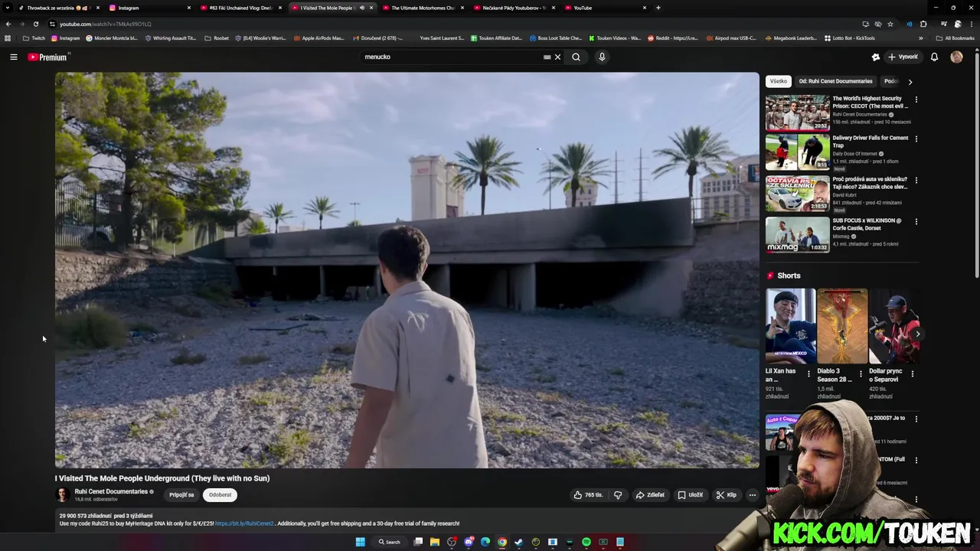Open Steam from the taskbar

coord(518,542)
